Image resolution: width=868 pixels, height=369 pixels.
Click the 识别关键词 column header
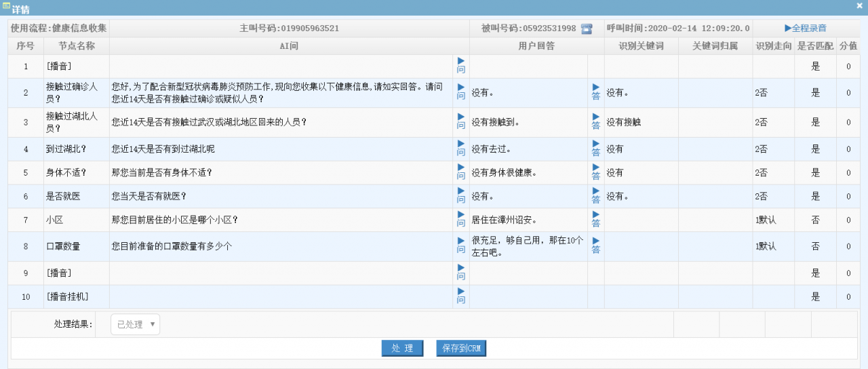pyautogui.click(x=641, y=46)
